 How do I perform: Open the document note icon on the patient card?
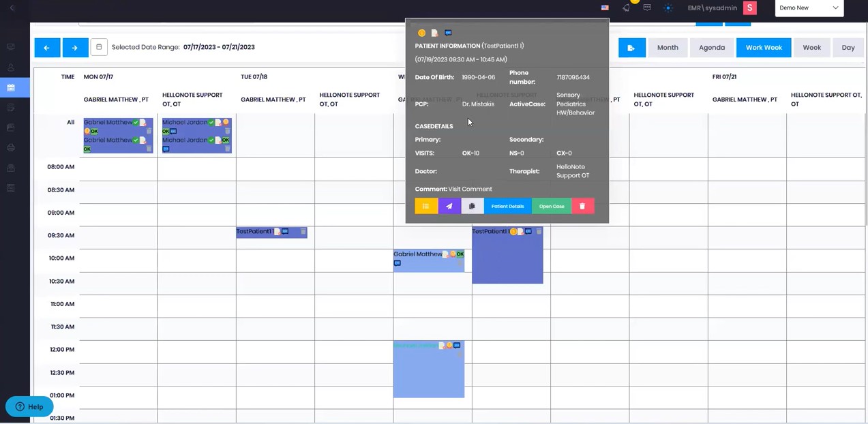[x=434, y=32]
